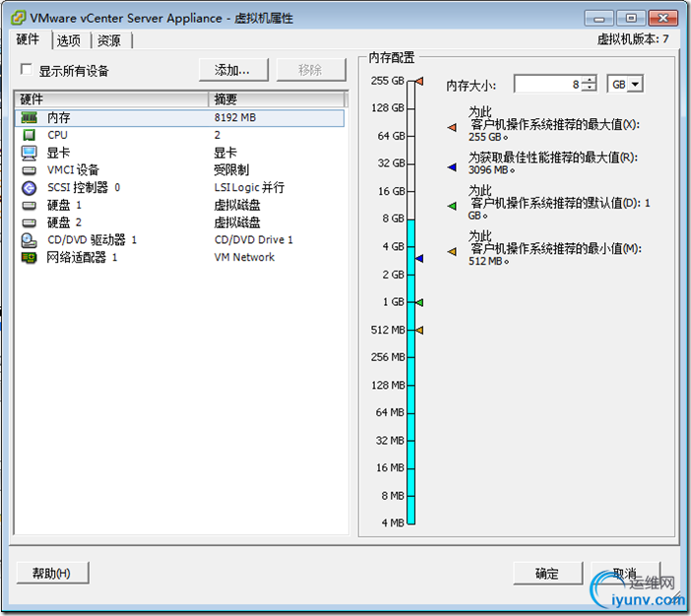This screenshot has height=616, width=691.
Task: Select the memory (内存) hardware icon
Action: (30, 118)
